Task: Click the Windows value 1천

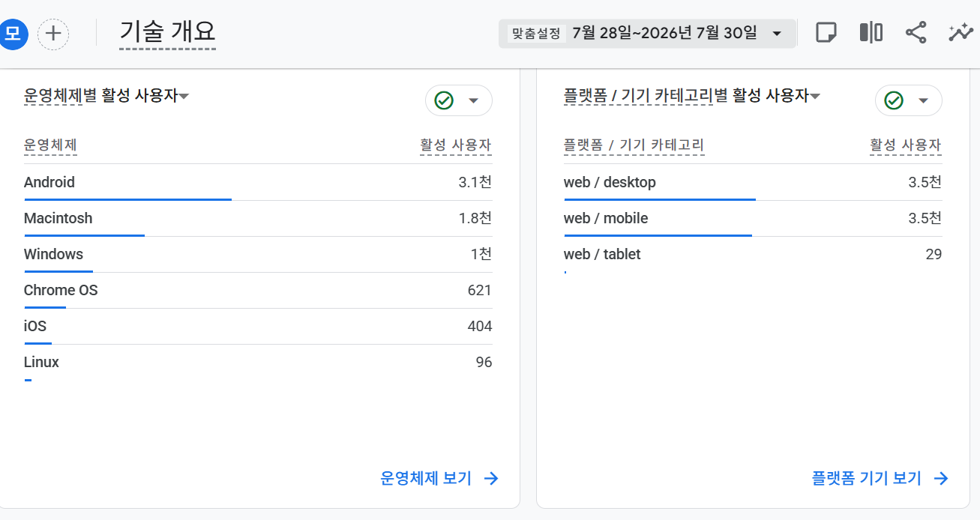Action: click(481, 254)
